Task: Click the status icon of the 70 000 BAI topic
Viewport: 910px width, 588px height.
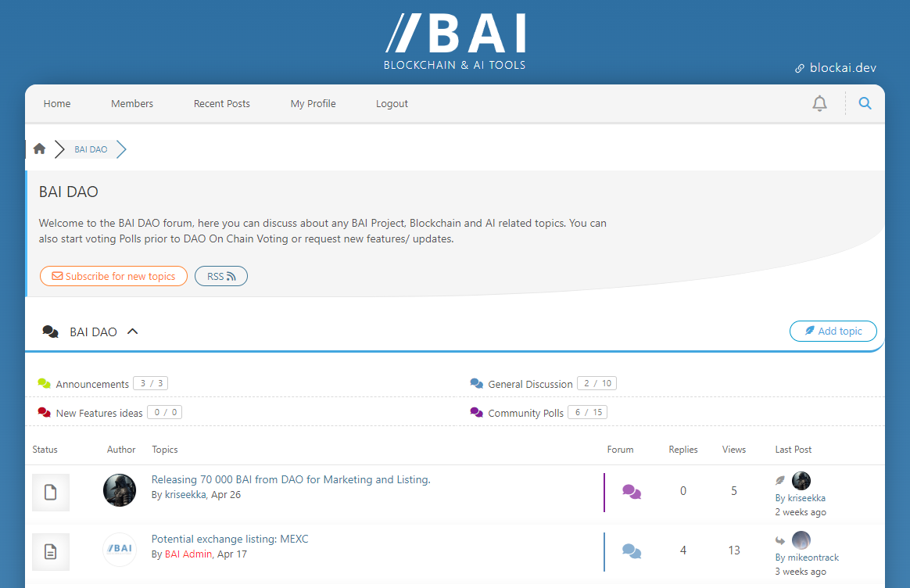Action: [x=51, y=493]
